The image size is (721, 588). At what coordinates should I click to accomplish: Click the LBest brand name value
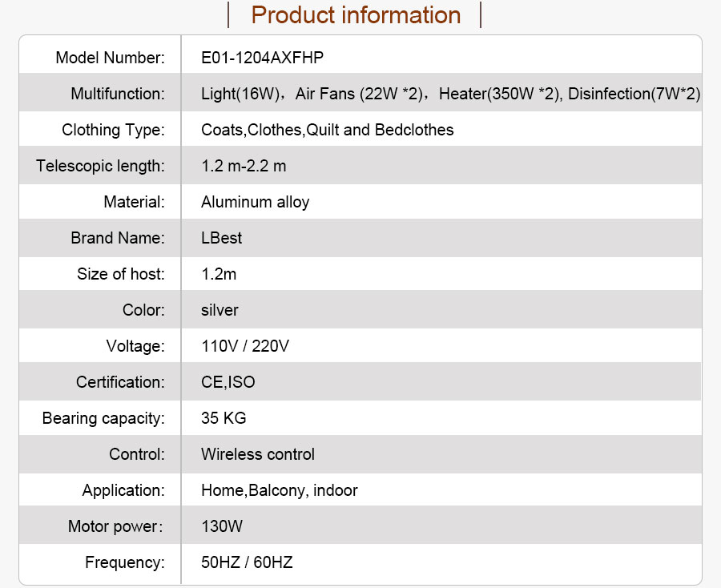(221, 238)
